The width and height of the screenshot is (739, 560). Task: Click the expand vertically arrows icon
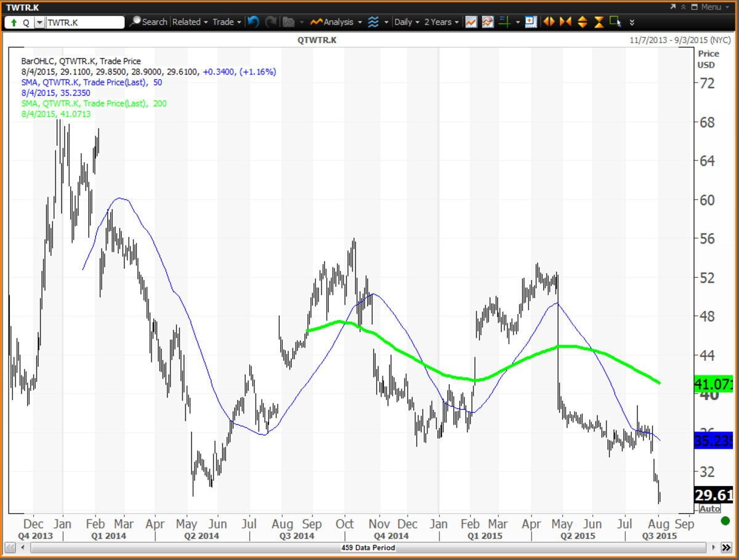click(x=583, y=22)
